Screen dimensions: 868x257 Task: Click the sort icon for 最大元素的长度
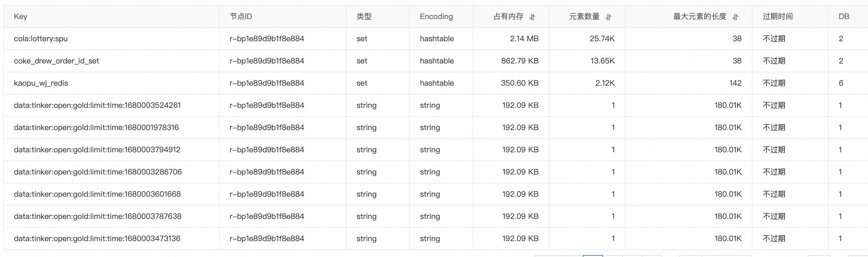pyautogui.click(x=736, y=17)
